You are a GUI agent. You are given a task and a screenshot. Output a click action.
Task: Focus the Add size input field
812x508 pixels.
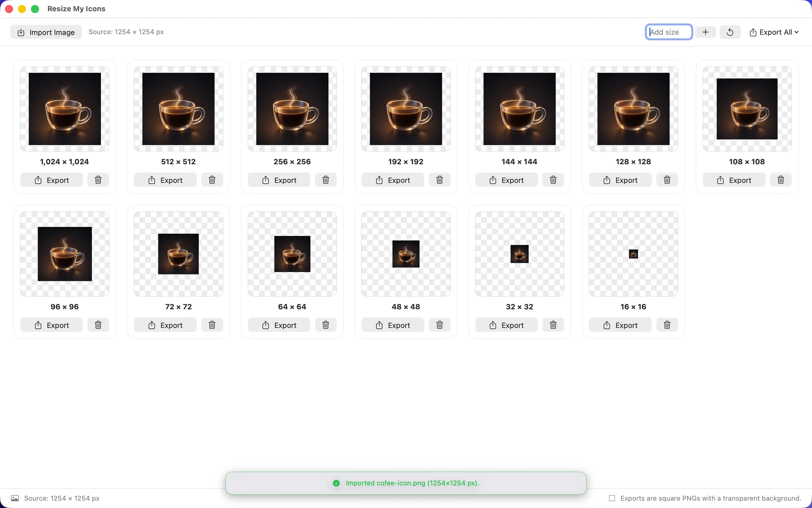click(669, 32)
